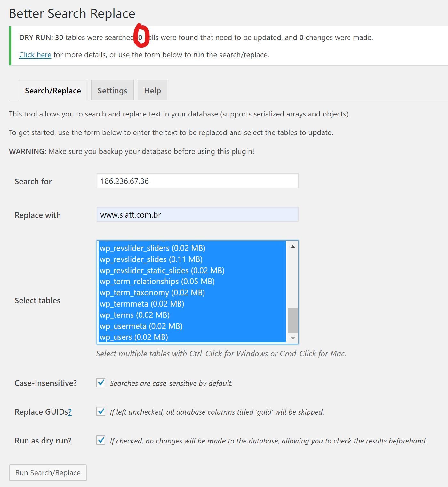Image resolution: width=448 pixels, height=487 pixels.
Task: Uncheck the Run as dry run option
Action: (x=100, y=441)
